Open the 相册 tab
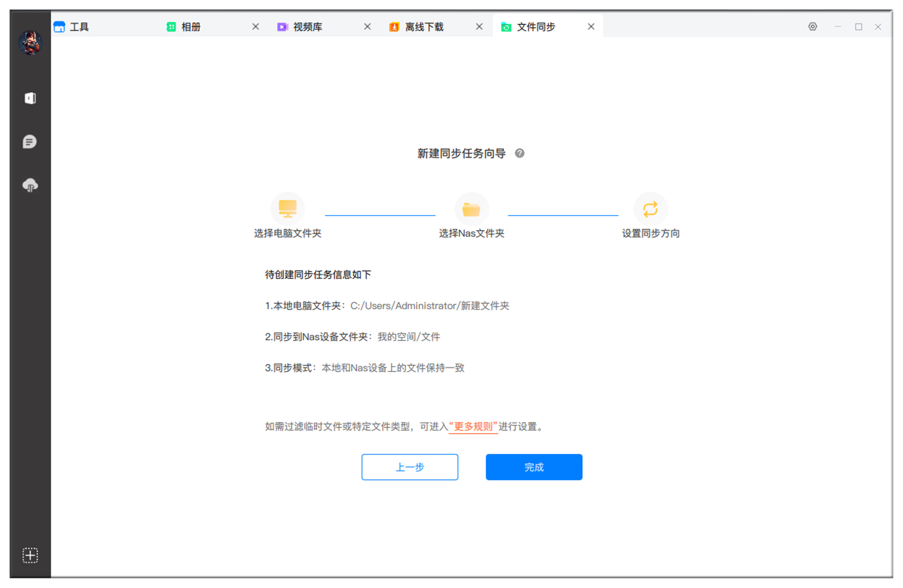 [190, 27]
